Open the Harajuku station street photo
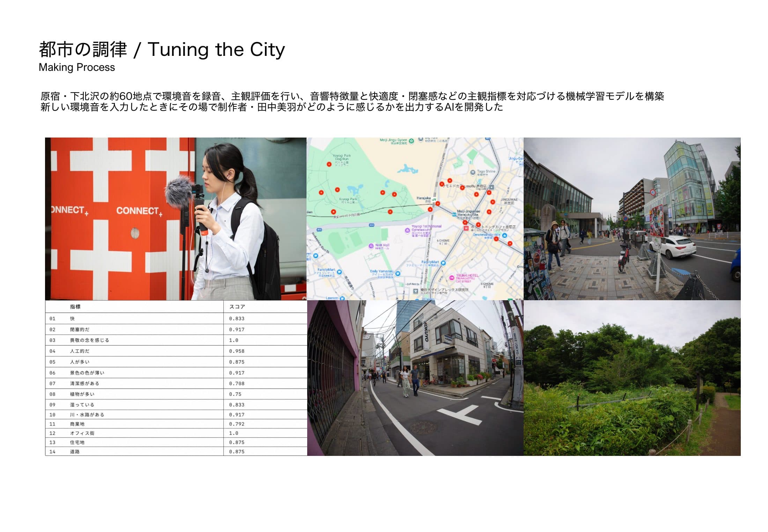Viewport: 768px width, 532px height. click(x=632, y=219)
